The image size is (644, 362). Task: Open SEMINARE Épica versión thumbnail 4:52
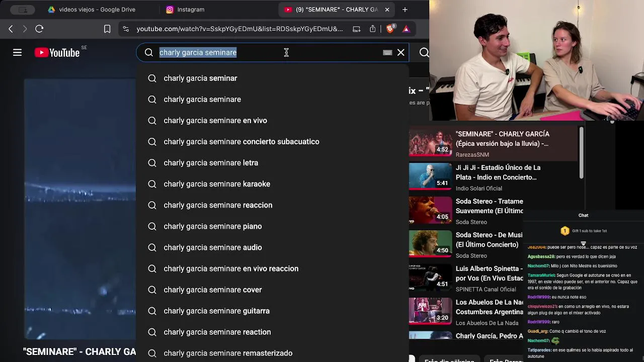click(x=430, y=142)
